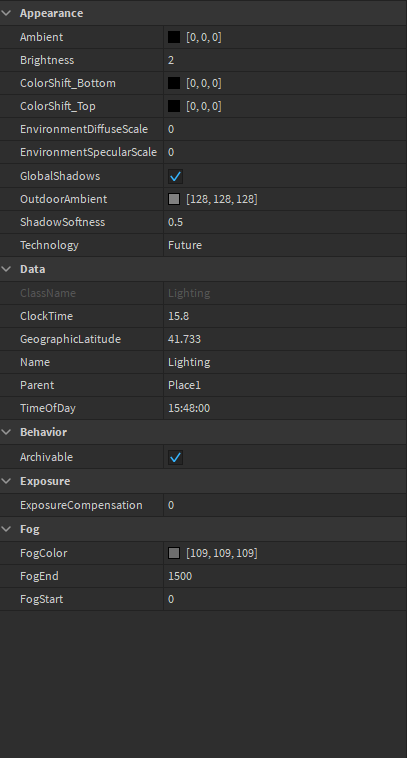The height and width of the screenshot is (758, 407).
Task: Pick the OutdoorAmbient gray swatch
Action: pos(174,199)
